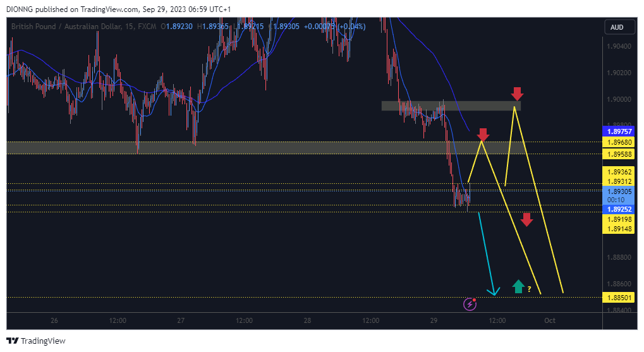Click the purple lightning event icon
This screenshot has width=644, height=352.
[x=470, y=304]
